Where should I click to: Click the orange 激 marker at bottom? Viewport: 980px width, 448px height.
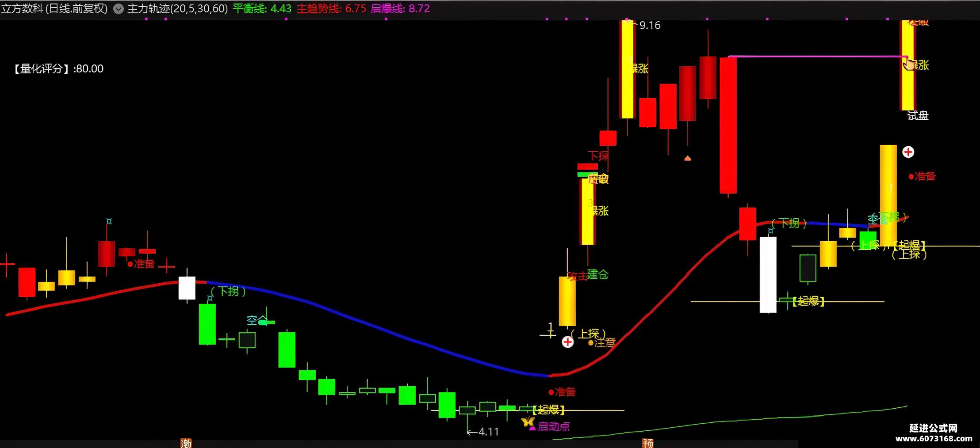point(186,443)
